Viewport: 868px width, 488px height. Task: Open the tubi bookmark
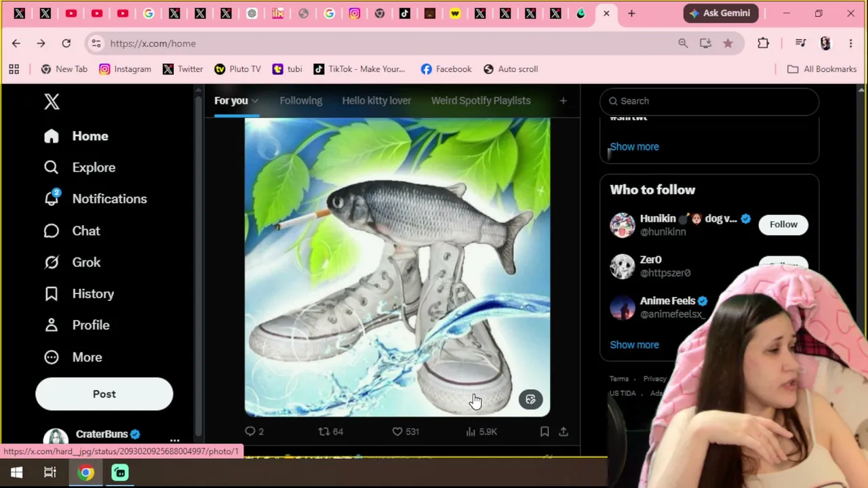tap(287, 69)
